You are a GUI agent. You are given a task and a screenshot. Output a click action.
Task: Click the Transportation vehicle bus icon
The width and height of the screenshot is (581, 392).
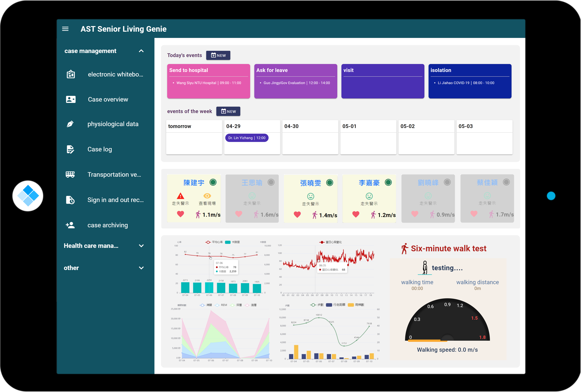(70, 174)
